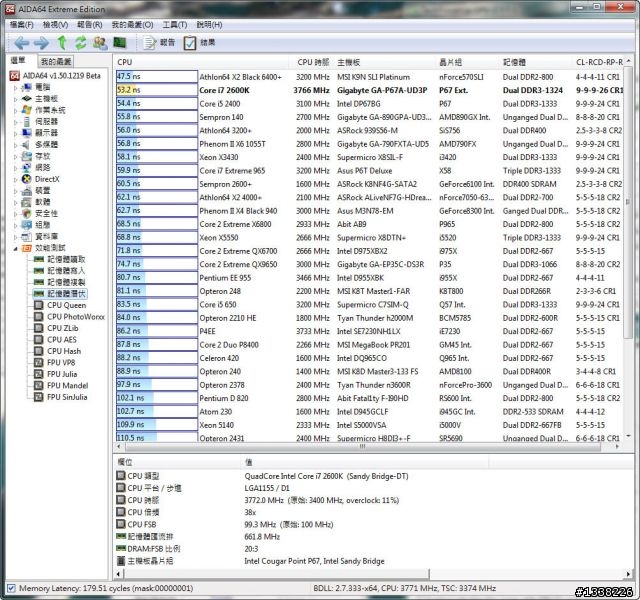Open the CPU PhotoWorxx benchmark
The height and width of the screenshot is (600, 640).
pos(76,316)
